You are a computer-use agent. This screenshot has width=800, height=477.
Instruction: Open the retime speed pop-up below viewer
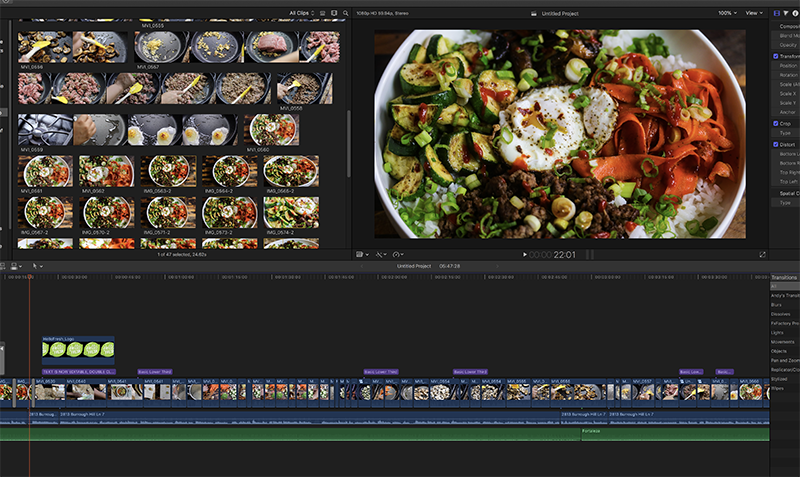point(398,254)
